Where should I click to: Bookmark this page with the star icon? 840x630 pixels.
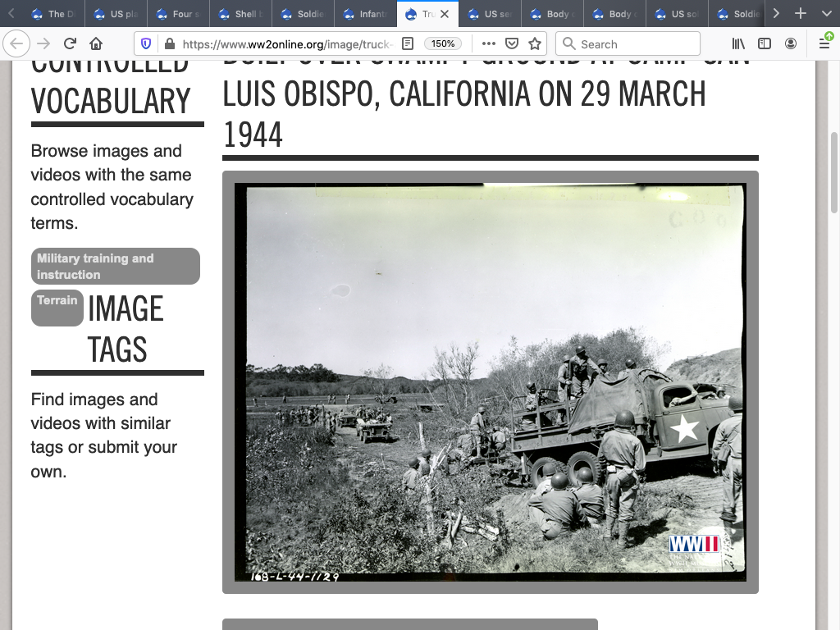535,43
